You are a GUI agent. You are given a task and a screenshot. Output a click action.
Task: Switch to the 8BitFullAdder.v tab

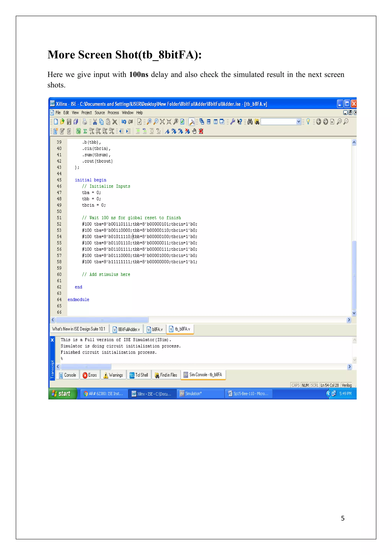126,329
